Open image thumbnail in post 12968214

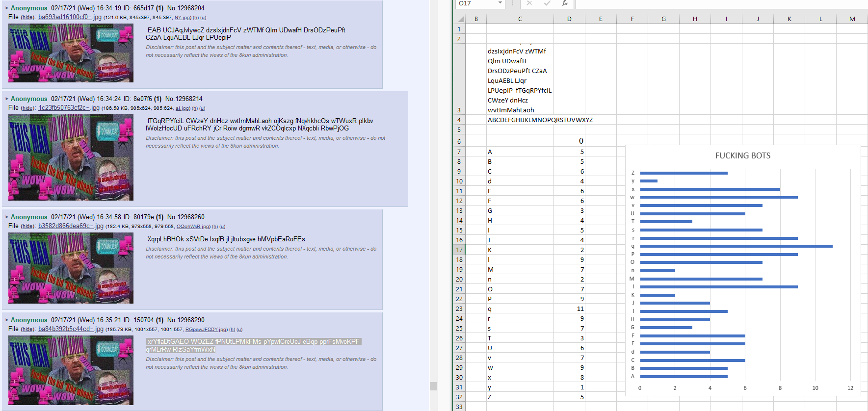tap(71, 157)
